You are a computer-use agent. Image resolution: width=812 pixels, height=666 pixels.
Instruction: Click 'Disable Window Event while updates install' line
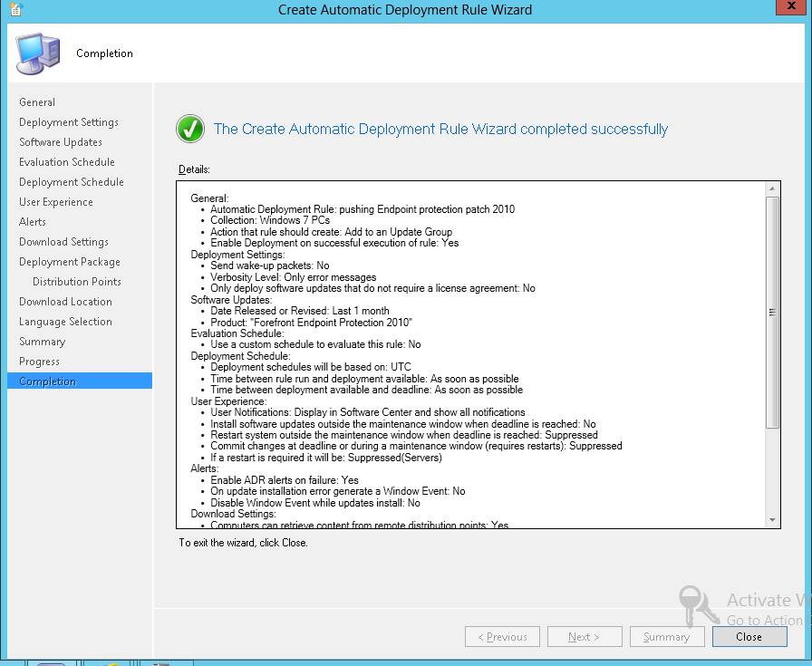pyautogui.click(x=315, y=503)
